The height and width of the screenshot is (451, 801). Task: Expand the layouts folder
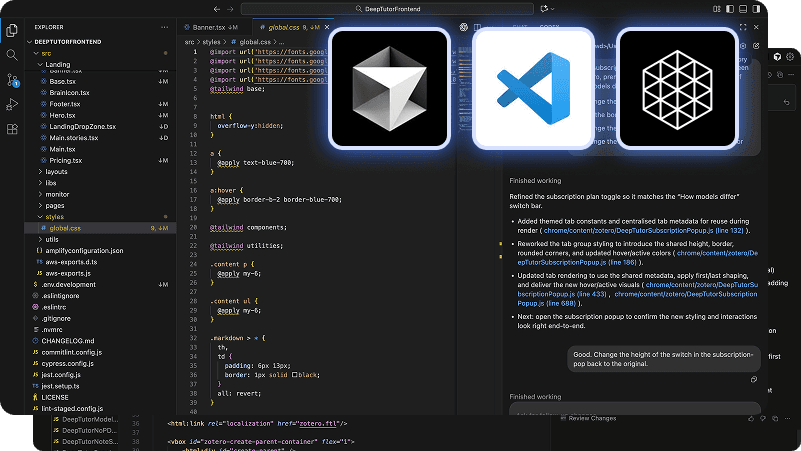click(40, 172)
